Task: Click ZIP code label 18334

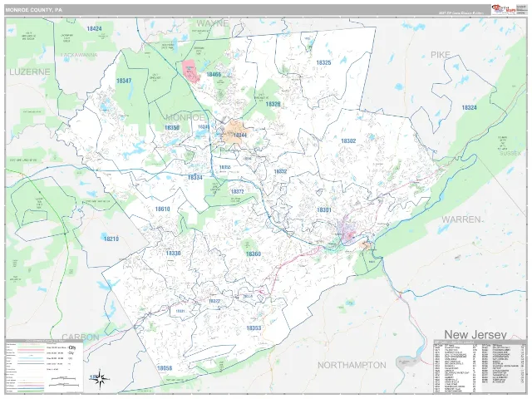Action: coord(195,177)
